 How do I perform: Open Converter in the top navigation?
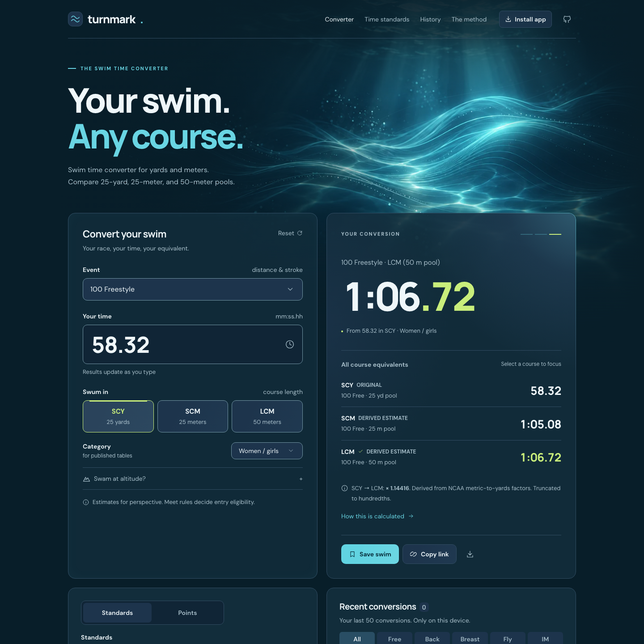click(339, 19)
